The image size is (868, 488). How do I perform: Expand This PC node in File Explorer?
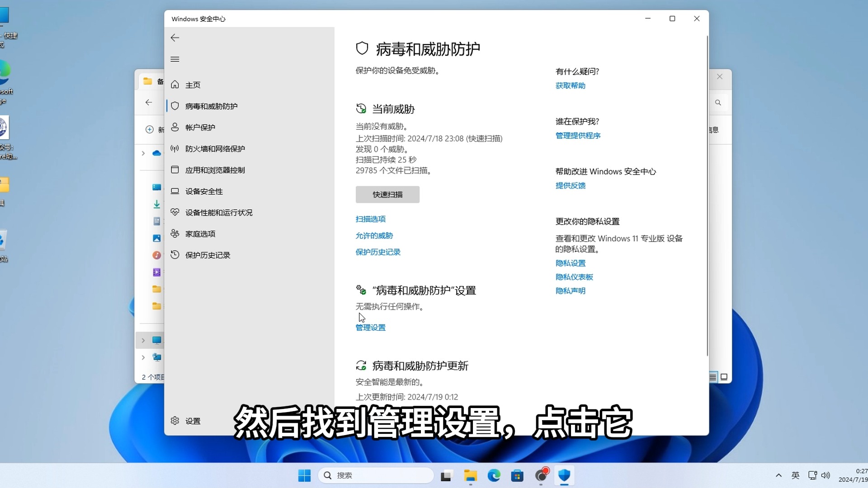click(x=143, y=340)
